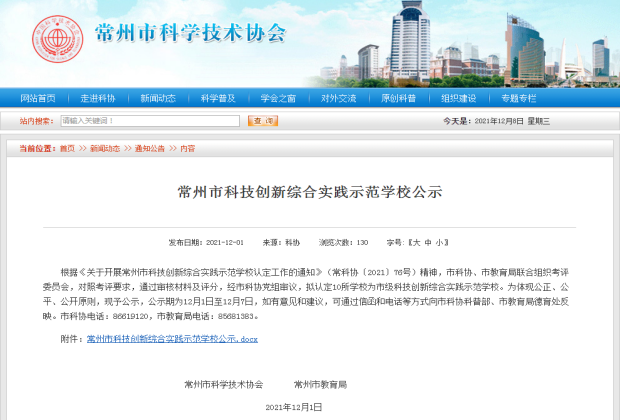
Task: Click breadcrumb link 首页
Action: click(67, 149)
